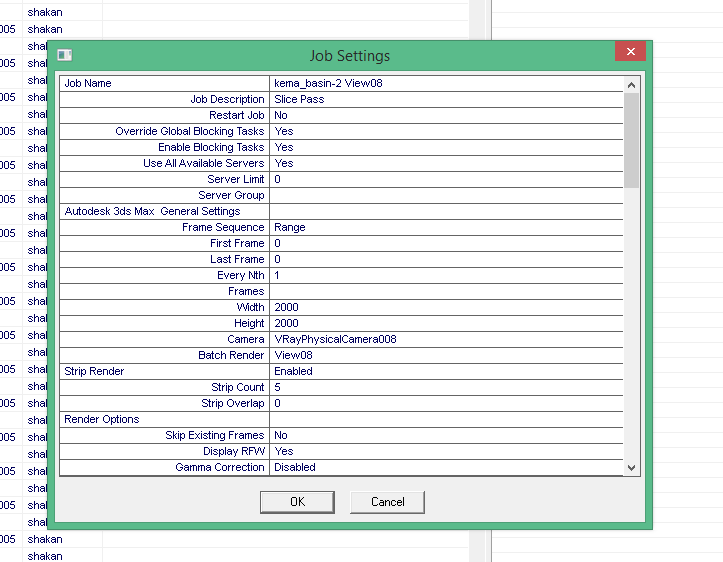Toggle the Restart Job value
723x562 pixels.
click(446, 115)
